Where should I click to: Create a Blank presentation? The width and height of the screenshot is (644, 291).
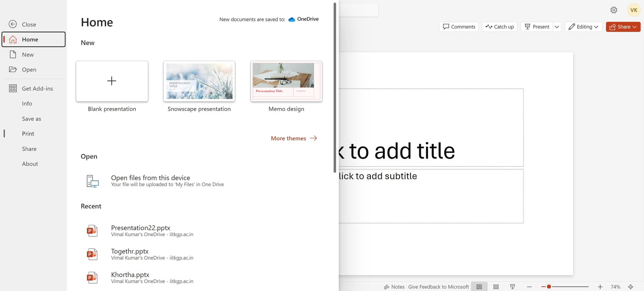(x=112, y=81)
